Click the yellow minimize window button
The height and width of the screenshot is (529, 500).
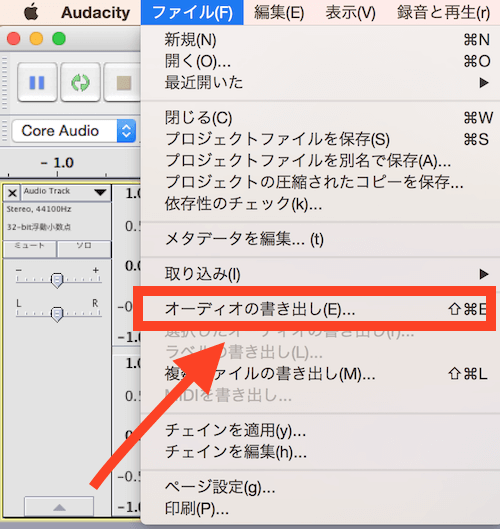coord(36,39)
